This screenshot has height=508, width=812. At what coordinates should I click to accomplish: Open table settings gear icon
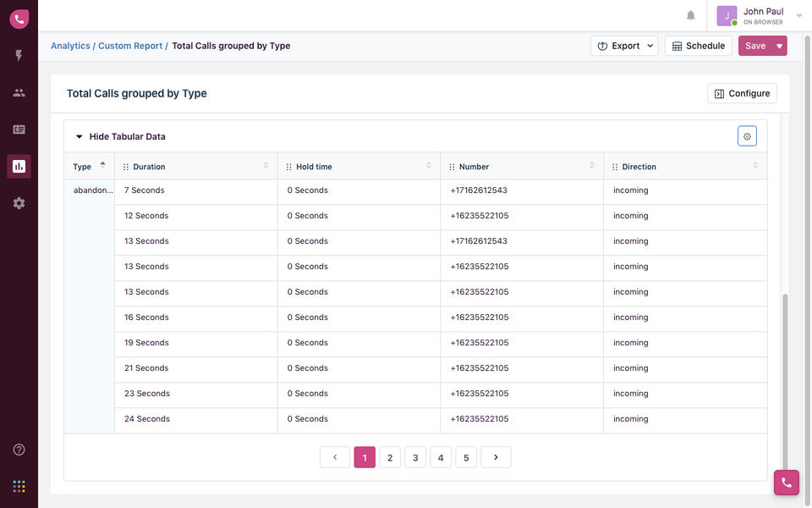pos(747,136)
